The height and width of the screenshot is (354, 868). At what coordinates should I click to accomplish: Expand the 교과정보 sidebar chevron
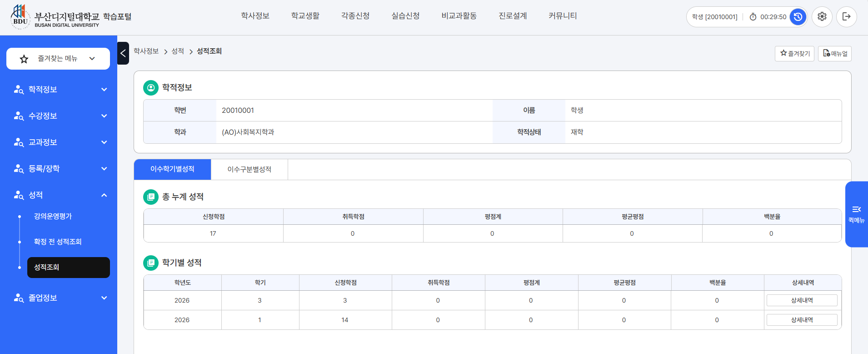click(104, 142)
